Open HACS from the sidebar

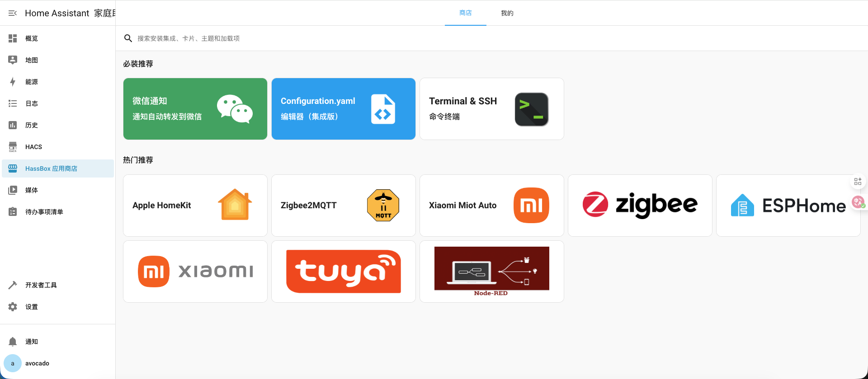(33, 147)
